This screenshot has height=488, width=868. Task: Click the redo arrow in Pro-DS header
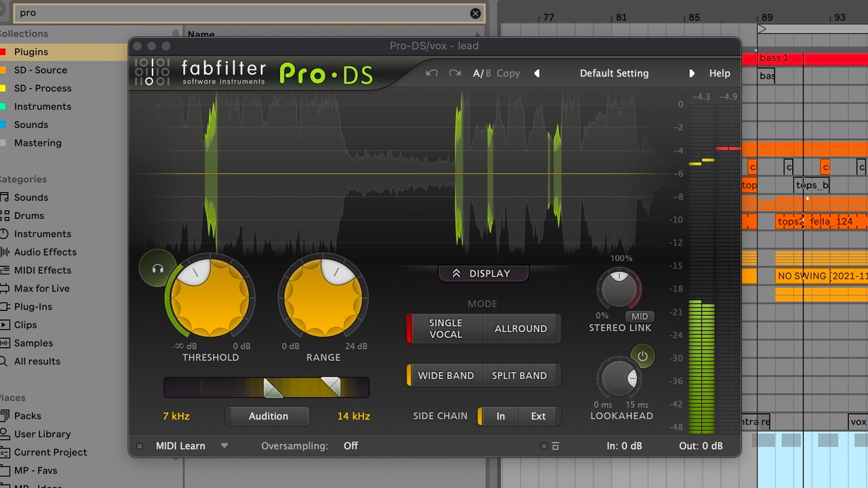coord(455,73)
